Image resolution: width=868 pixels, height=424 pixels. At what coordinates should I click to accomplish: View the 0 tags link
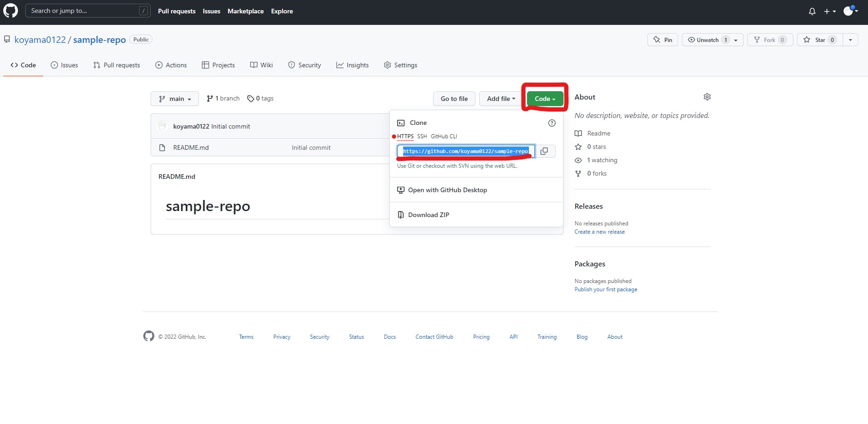(x=260, y=98)
